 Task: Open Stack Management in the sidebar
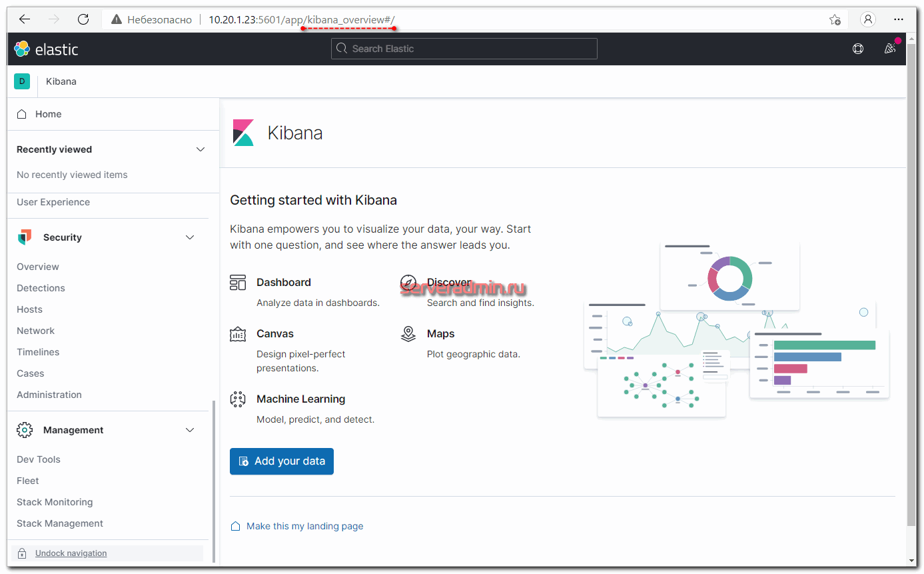pos(60,523)
